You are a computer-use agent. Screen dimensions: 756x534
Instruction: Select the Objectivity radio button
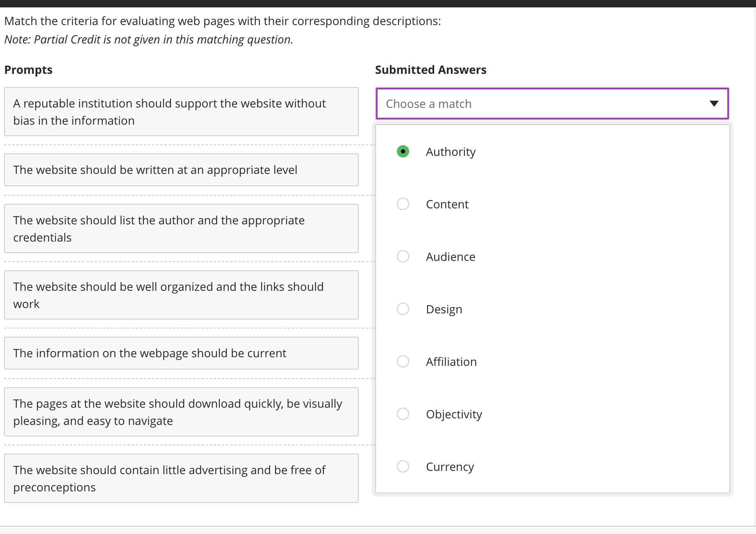point(403,414)
